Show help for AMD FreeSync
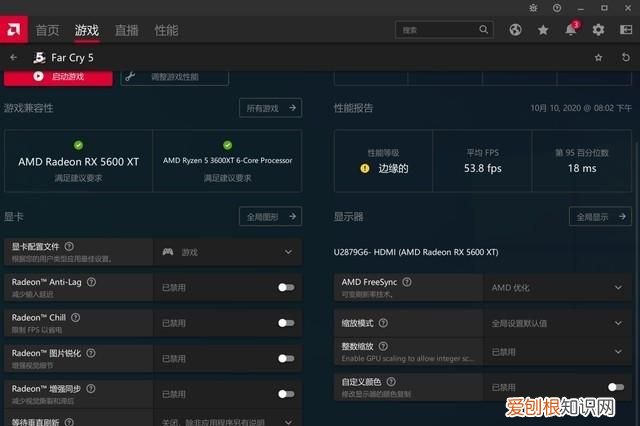640x426 pixels. click(407, 282)
